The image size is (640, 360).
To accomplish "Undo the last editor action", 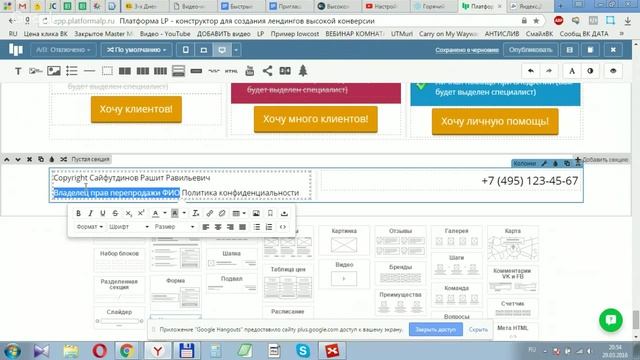I will [x=531, y=71].
